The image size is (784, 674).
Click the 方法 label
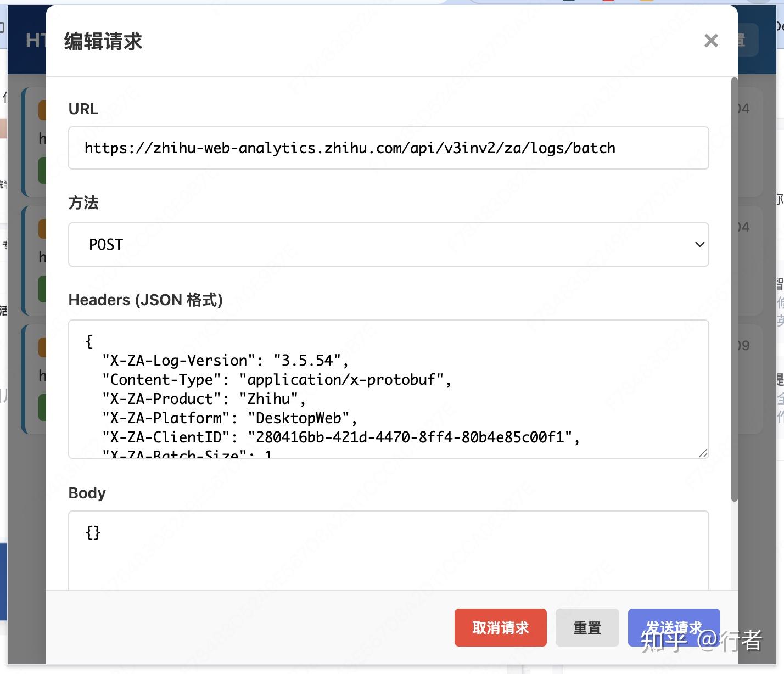point(83,203)
